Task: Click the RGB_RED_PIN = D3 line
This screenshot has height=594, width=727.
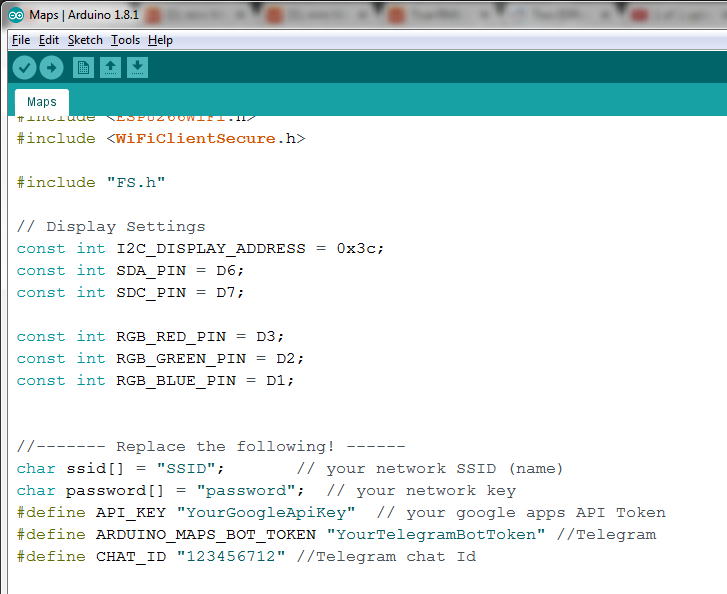Action: pos(150,337)
